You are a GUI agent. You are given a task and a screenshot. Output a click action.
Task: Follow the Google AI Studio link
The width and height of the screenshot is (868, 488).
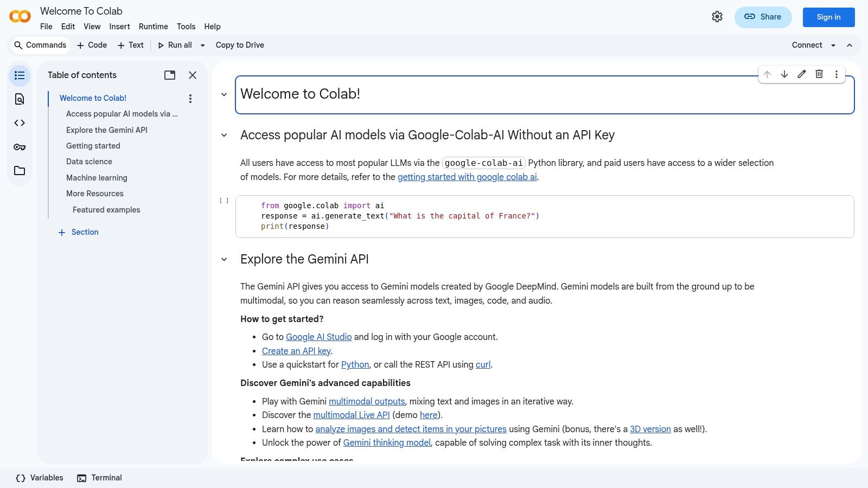318,337
